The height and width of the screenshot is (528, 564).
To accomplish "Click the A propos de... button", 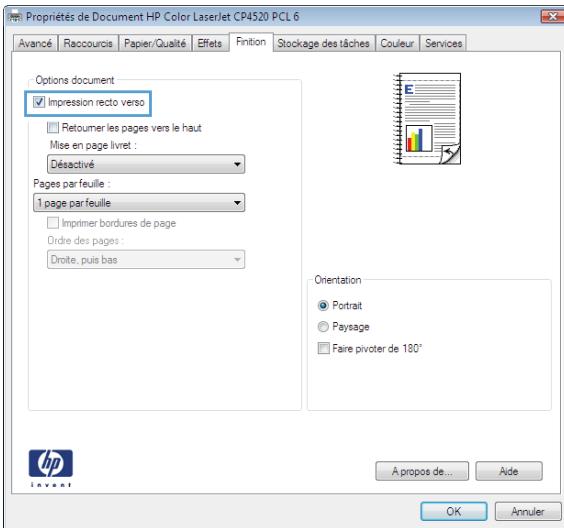I will point(422,471).
